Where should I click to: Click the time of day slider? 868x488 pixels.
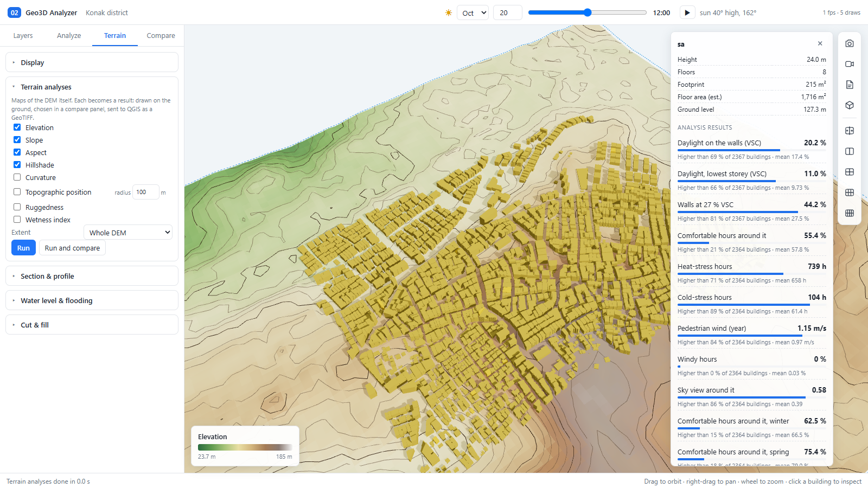pos(588,12)
